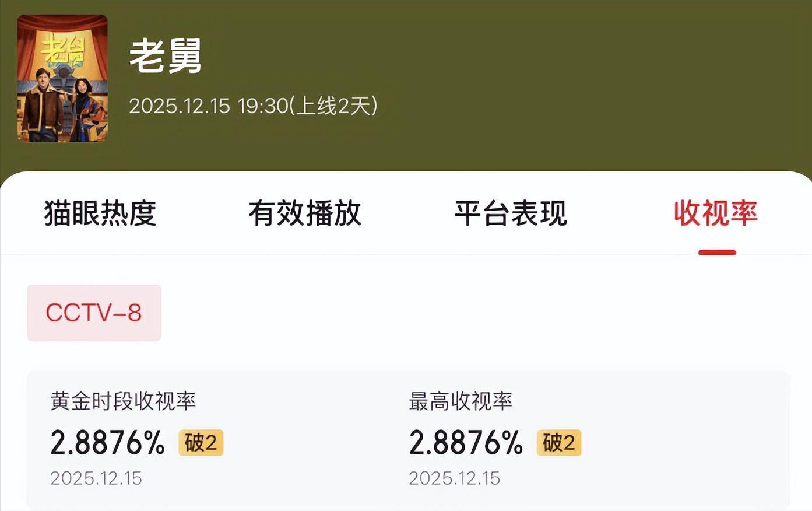
Task: Select the CCTV-8 channel chip
Action: coord(94,313)
